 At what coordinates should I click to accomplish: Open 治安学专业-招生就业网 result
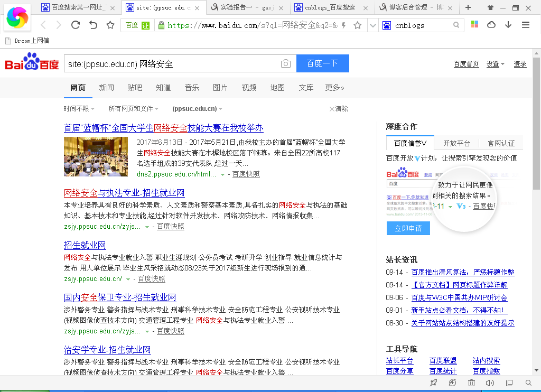click(x=107, y=350)
